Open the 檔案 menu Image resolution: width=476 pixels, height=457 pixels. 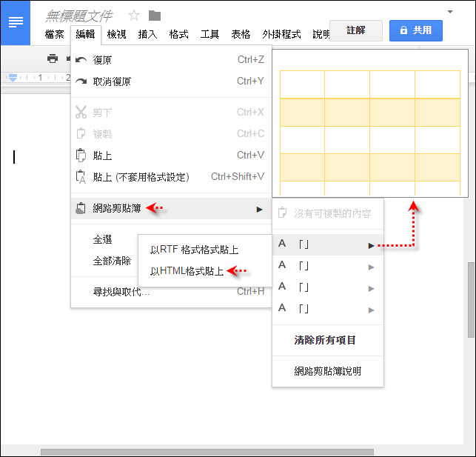click(55, 34)
